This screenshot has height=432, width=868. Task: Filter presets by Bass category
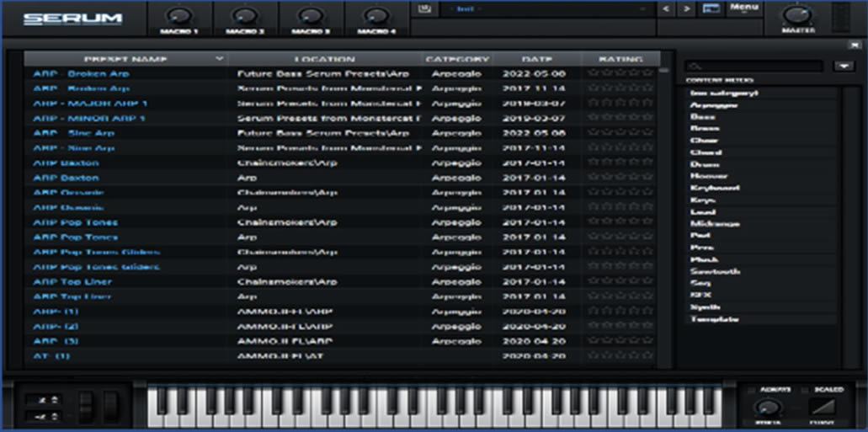coord(760,116)
